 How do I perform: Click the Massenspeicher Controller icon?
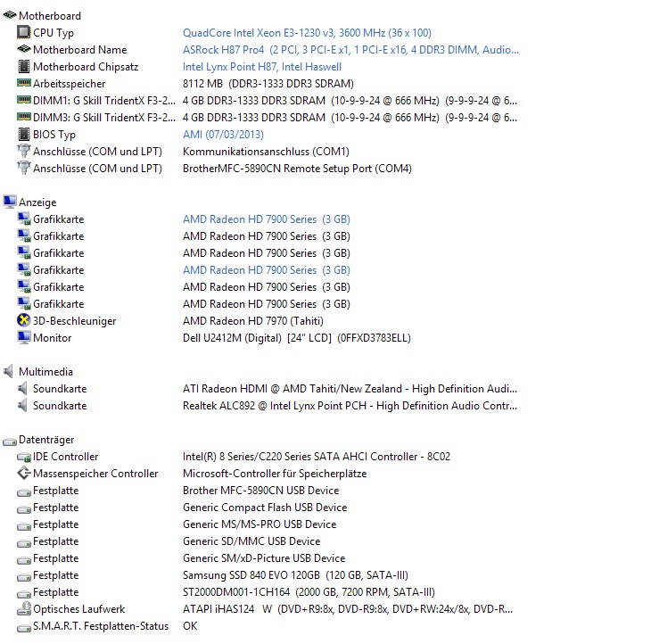tap(23, 473)
